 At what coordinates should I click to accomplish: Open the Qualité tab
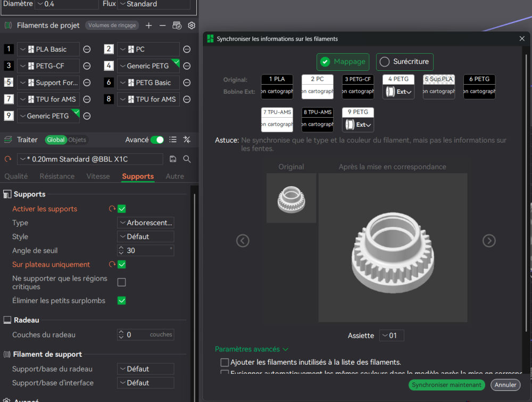(x=16, y=176)
